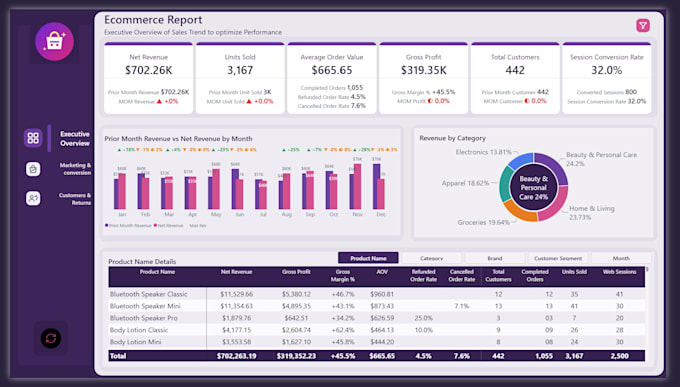This screenshot has height=387, width=680.
Task: Click the Nov bars in revenue chart
Action: [x=355, y=187]
